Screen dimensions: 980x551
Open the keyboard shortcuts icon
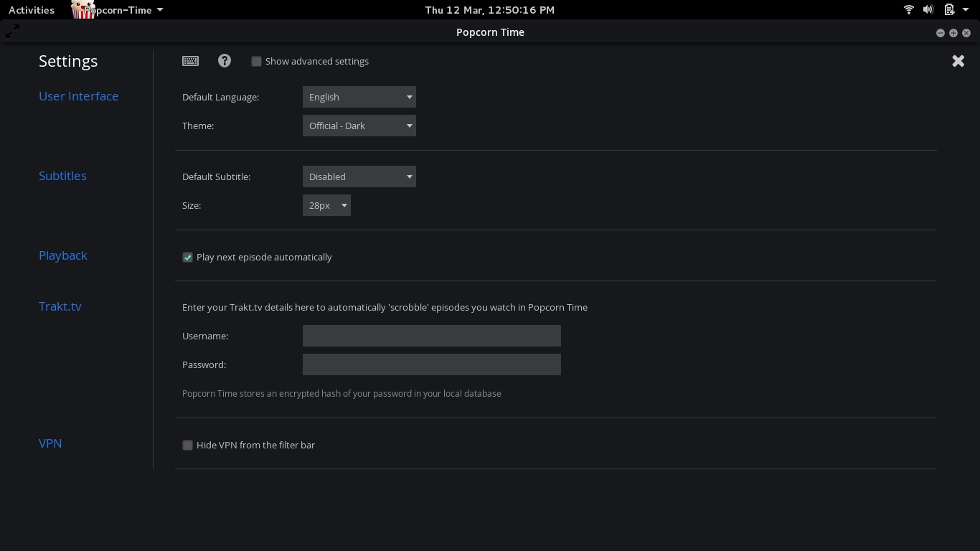190,61
